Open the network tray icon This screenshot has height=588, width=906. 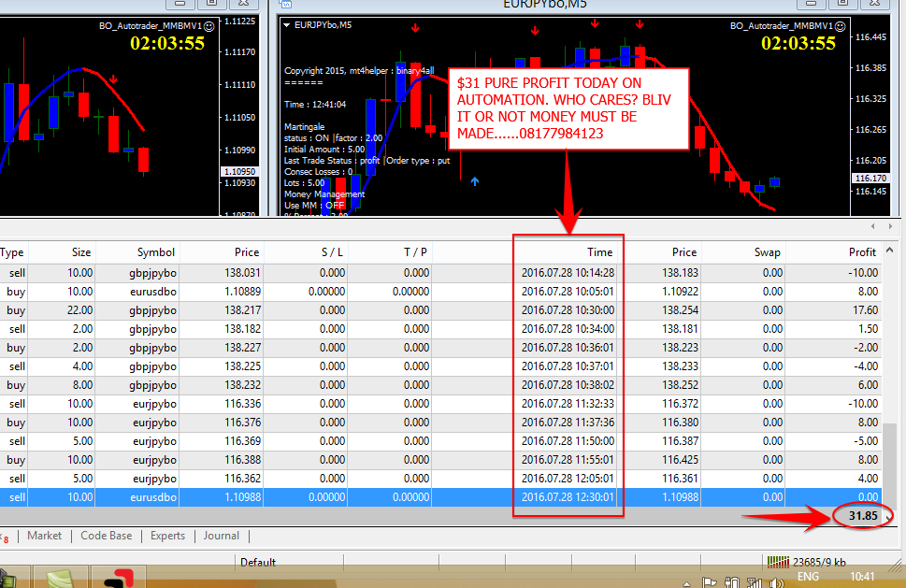[x=754, y=582]
